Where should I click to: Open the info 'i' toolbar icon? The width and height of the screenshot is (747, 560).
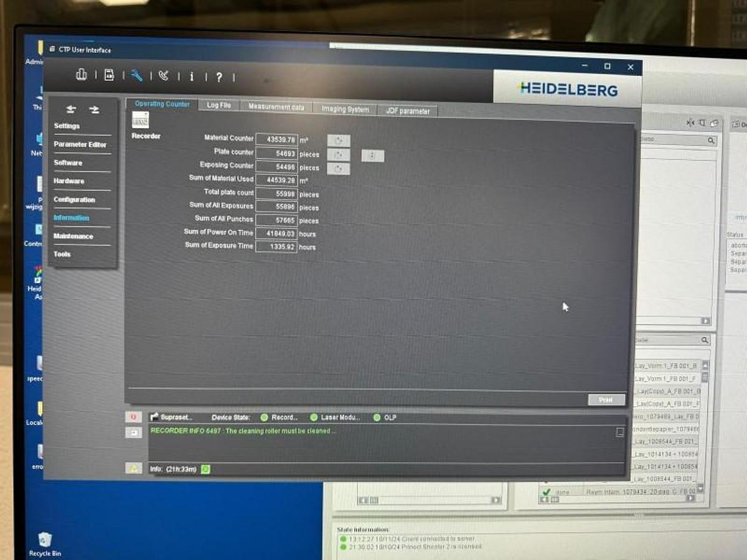(191, 75)
